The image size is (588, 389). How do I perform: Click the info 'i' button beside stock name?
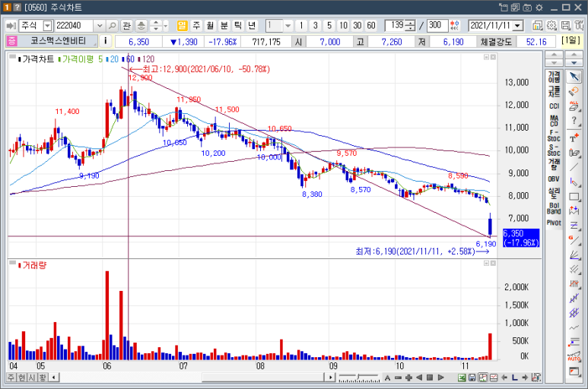tap(106, 41)
